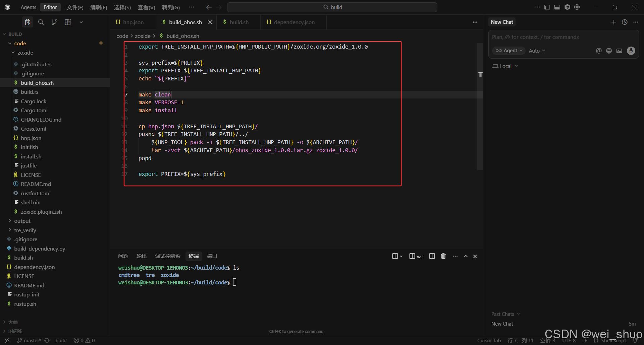Open the 转到(G) menu

[x=171, y=7]
